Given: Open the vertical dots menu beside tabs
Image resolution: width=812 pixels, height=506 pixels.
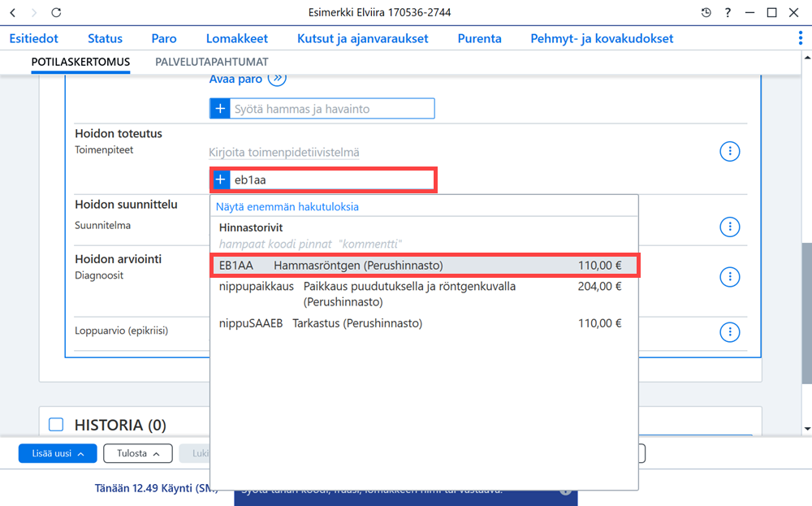Looking at the screenshot, I should click(x=800, y=38).
